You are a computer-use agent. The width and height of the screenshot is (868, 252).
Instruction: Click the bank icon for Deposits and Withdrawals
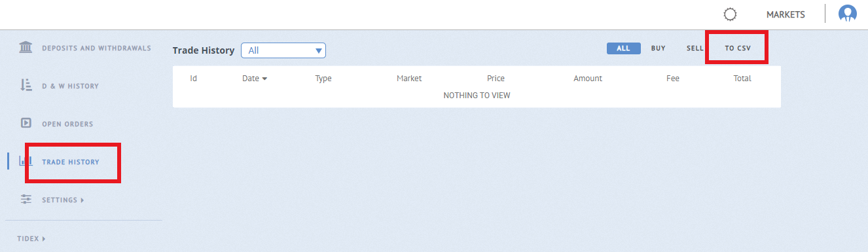coord(26,47)
